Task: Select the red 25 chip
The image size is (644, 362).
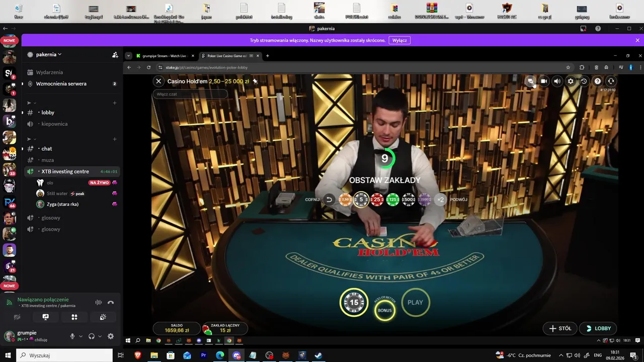Action: (377, 200)
